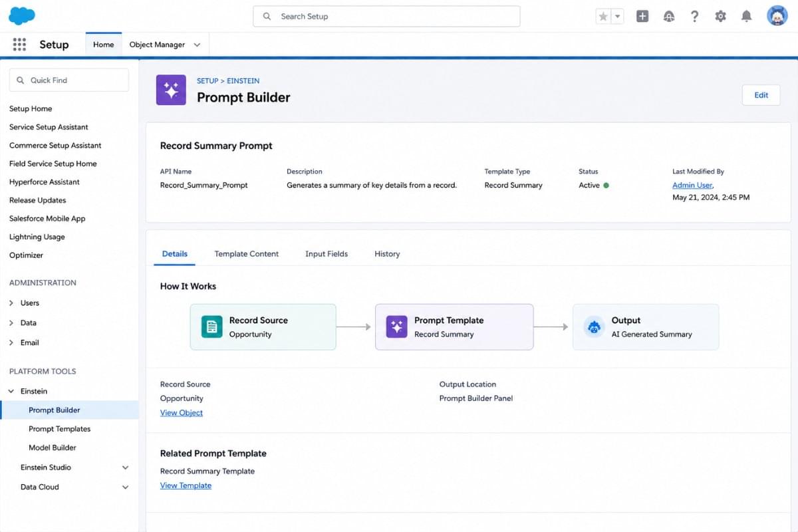798x532 pixels.
Task: Open Commerce Setup Assistant
Action: [55, 145]
